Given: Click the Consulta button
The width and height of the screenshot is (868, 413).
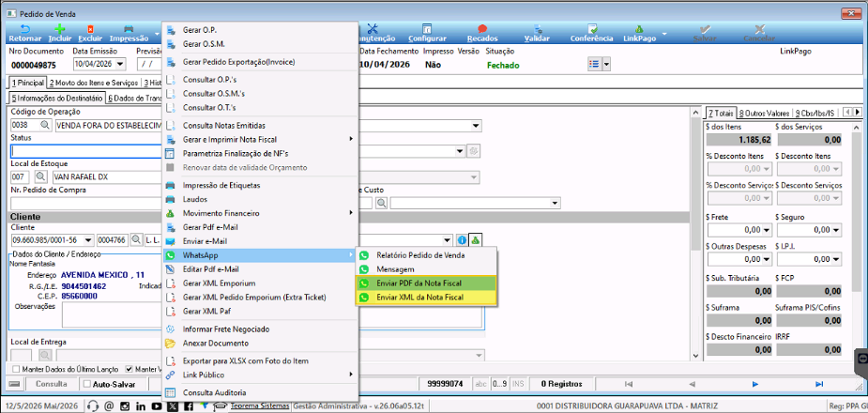Looking at the screenshot, I should (x=52, y=384).
